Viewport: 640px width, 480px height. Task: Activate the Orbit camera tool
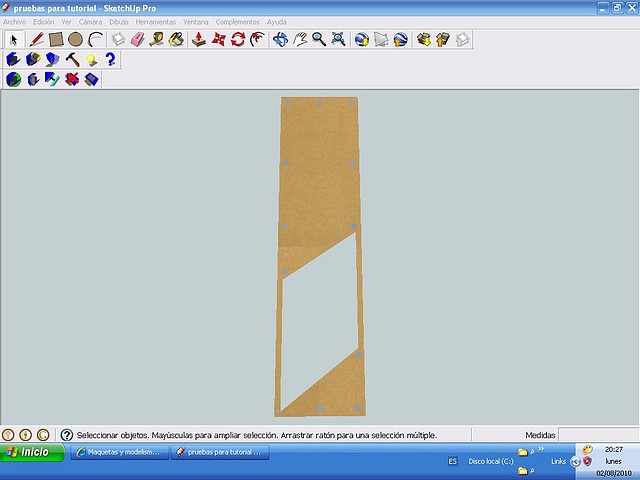tap(280, 40)
